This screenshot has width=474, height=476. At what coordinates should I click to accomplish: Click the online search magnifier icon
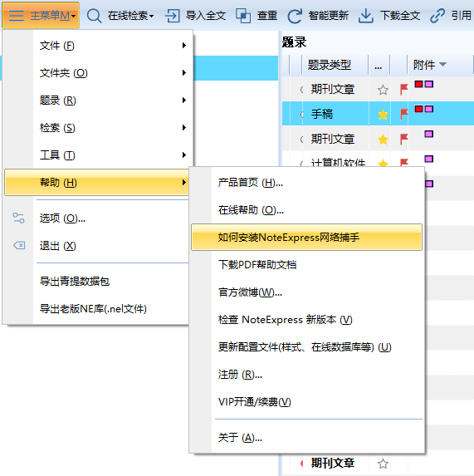tap(94, 16)
